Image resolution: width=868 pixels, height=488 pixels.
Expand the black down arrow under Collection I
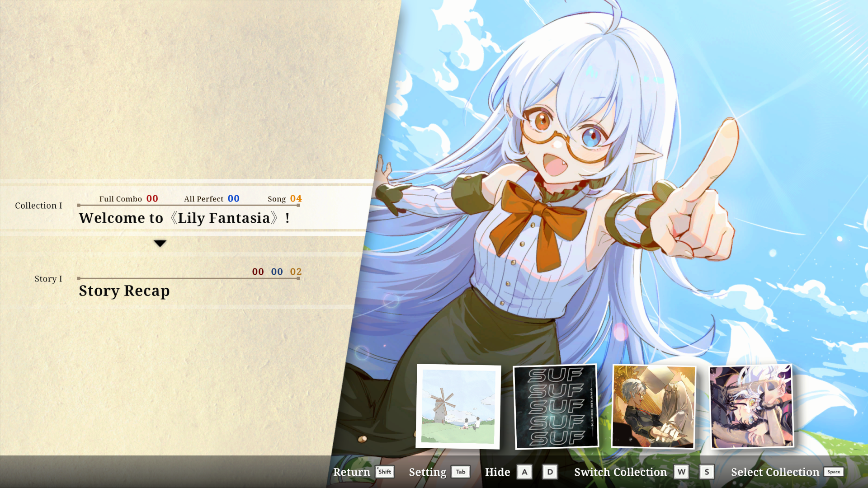pyautogui.click(x=160, y=243)
